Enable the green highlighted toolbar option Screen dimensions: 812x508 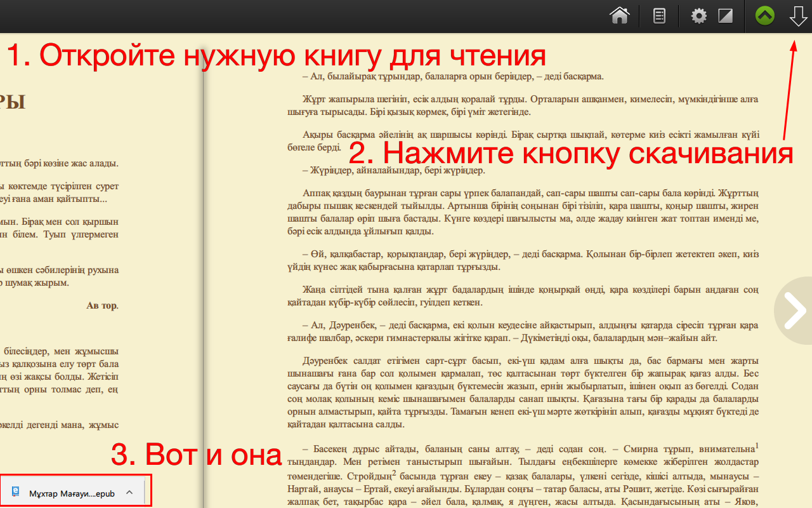pos(764,15)
